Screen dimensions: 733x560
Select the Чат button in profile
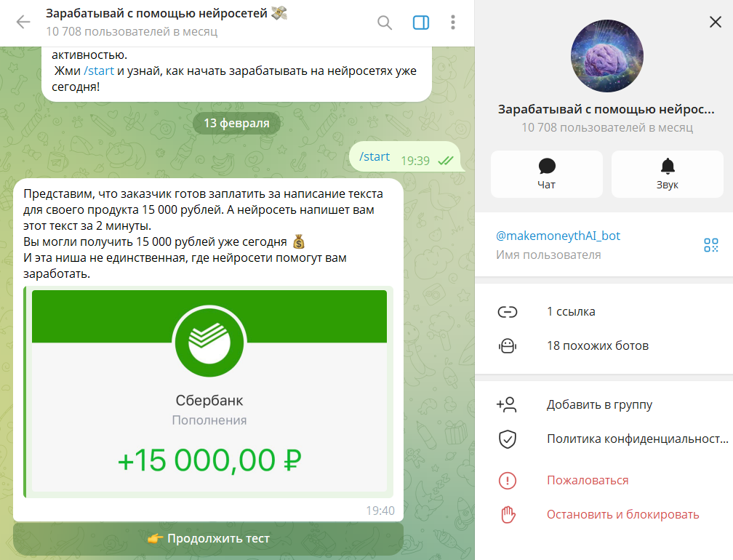pyautogui.click(x=547, y=174)
